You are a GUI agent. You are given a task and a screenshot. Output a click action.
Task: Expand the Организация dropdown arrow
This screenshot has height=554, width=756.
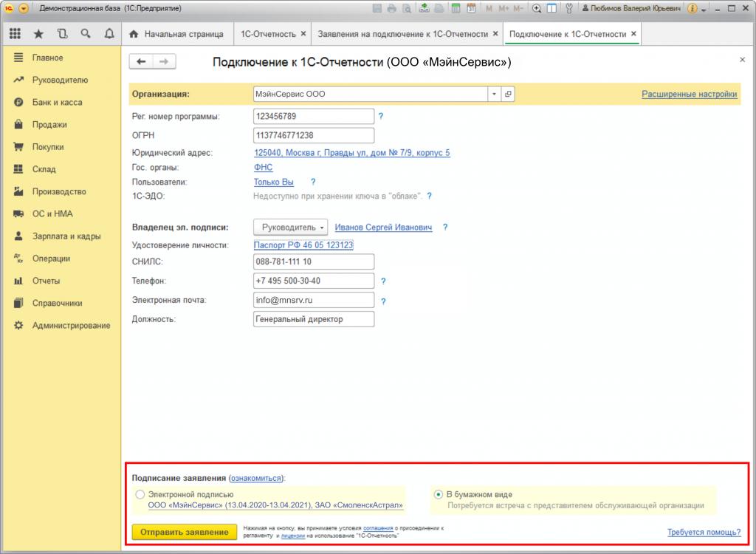[x=493, y=95]
